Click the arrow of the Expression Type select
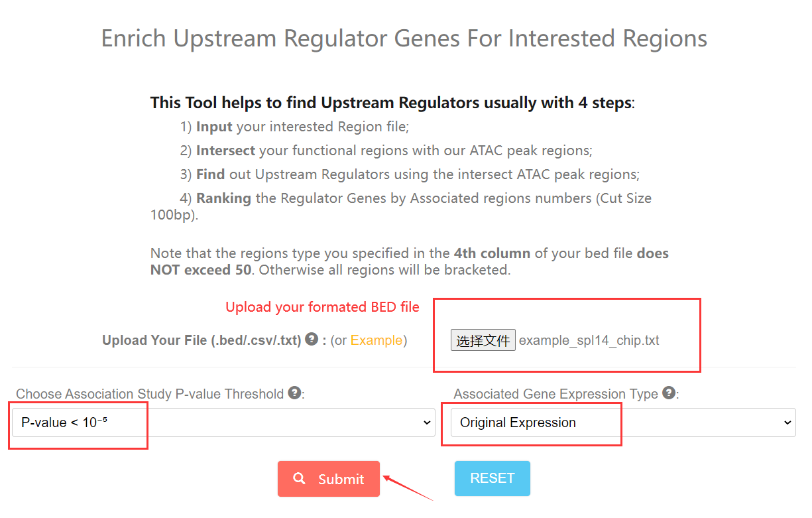Screen dimensions: 812x518 coord(787,423)
